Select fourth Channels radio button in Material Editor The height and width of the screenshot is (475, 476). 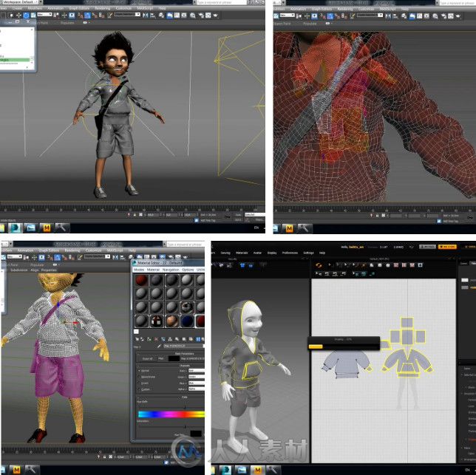[x=139, y=389]
